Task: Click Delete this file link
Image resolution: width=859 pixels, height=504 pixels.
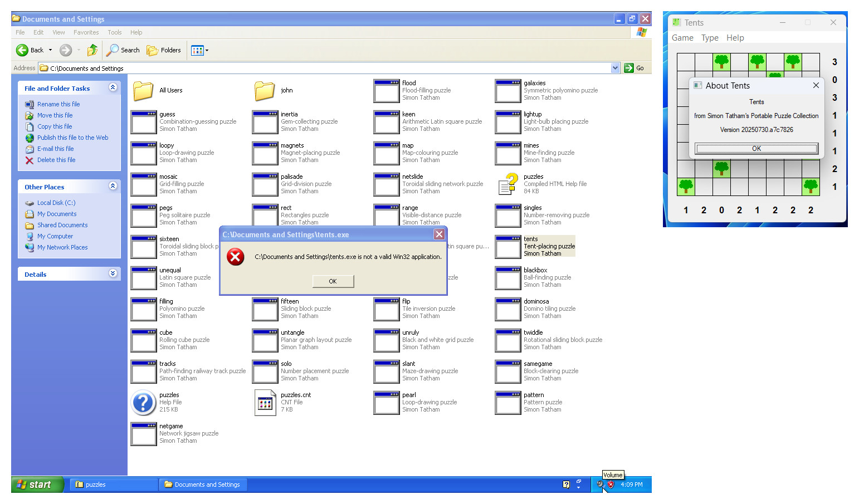Action: click(56, 160)
